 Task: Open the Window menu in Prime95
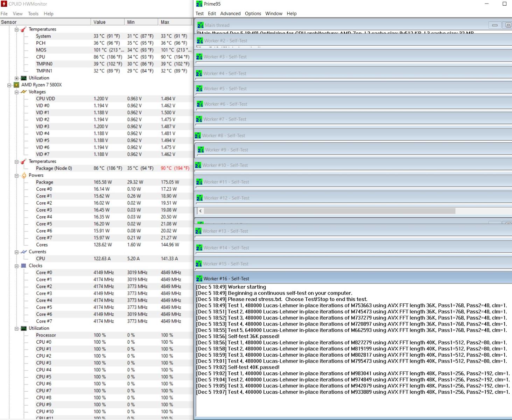click(x=274, y=14)
